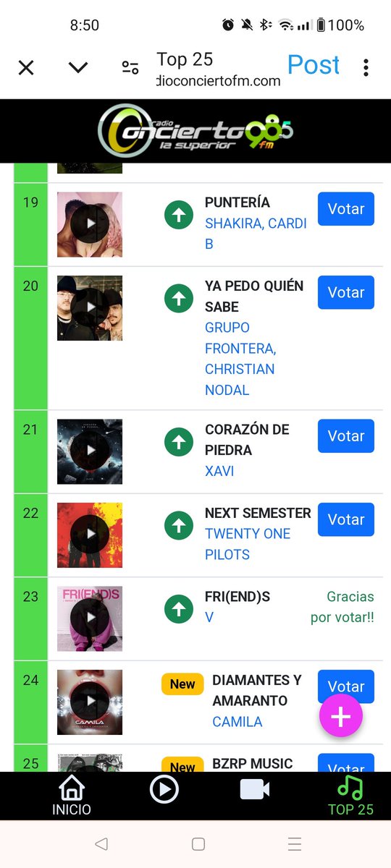
Task: Open the video camera icon in bottom bar
Action: [255, 789]
